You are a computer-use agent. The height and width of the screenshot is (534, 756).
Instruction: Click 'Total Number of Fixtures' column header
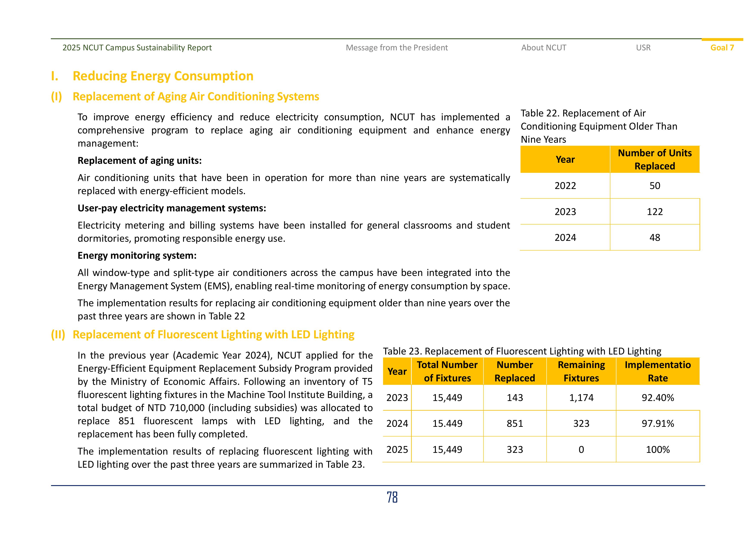click(x=447, y=371)
